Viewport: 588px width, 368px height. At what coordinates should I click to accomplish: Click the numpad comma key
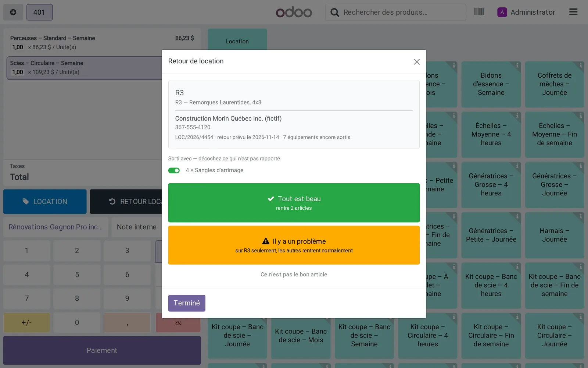[x=127, y=323]
